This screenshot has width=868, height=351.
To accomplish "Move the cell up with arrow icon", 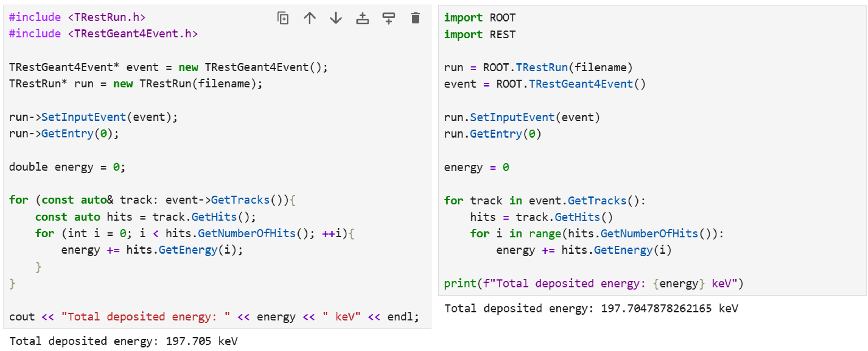I will (309, 18).
